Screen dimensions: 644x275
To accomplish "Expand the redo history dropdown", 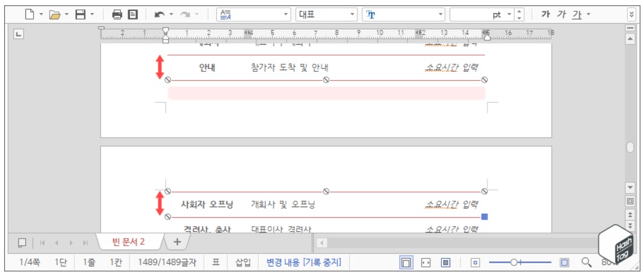I will coord(196,15).
